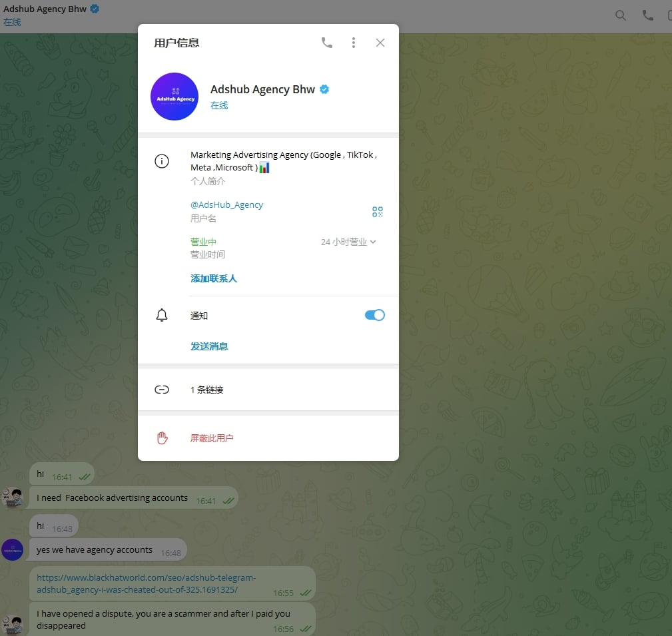Open the three-dot more options menu
This screenshot has width=672, height=636.
[x=354, y=43]
